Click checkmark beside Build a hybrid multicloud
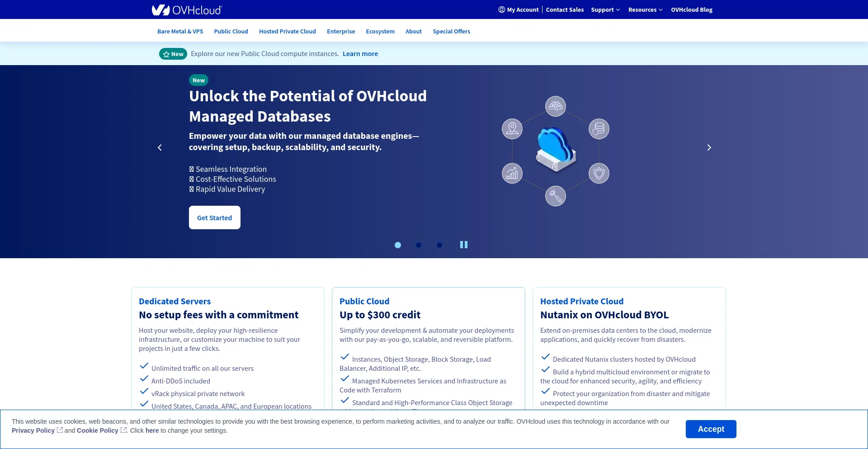Screen dimensions: 868x449 coord(546,369)
